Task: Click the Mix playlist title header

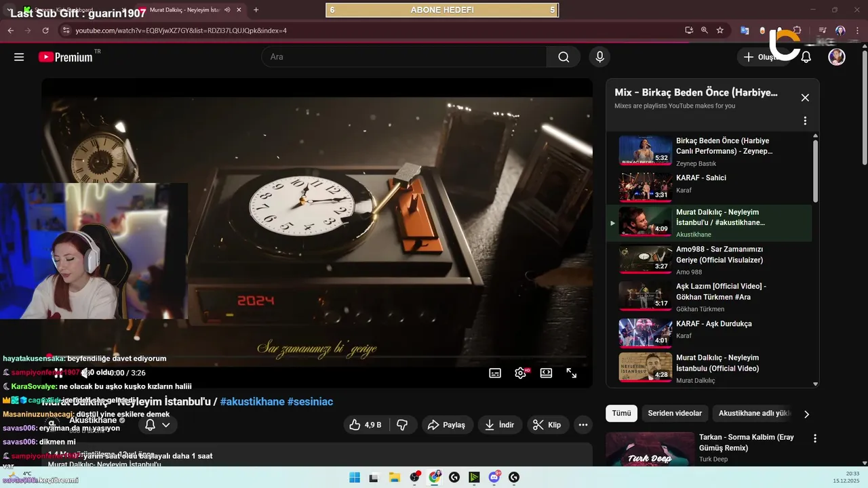Action: (696, 92)
